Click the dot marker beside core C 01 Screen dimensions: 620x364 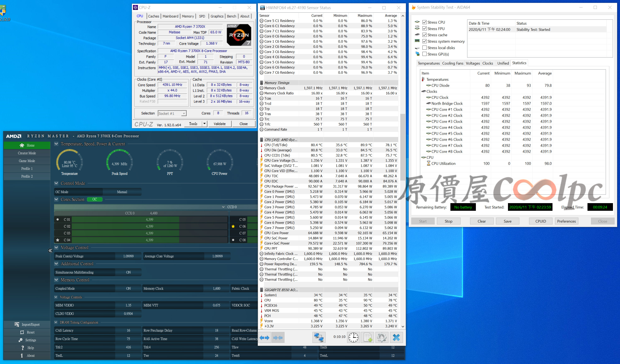[x=58, y=219]
